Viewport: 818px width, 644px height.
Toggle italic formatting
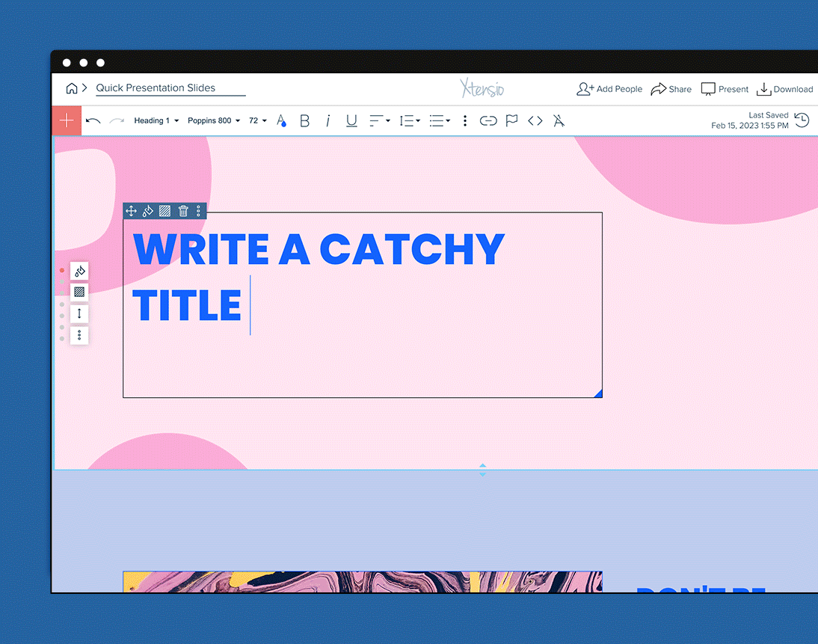(327, 121)
